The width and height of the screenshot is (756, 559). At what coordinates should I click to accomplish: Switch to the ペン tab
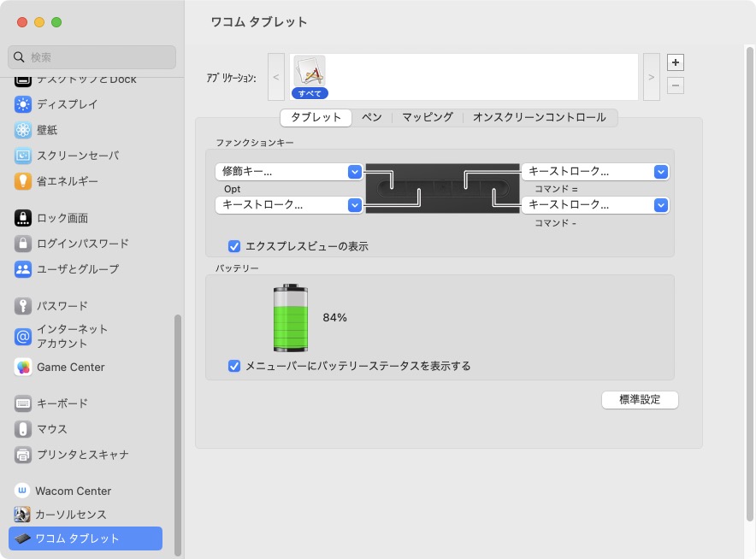click(x=371, y=117)
